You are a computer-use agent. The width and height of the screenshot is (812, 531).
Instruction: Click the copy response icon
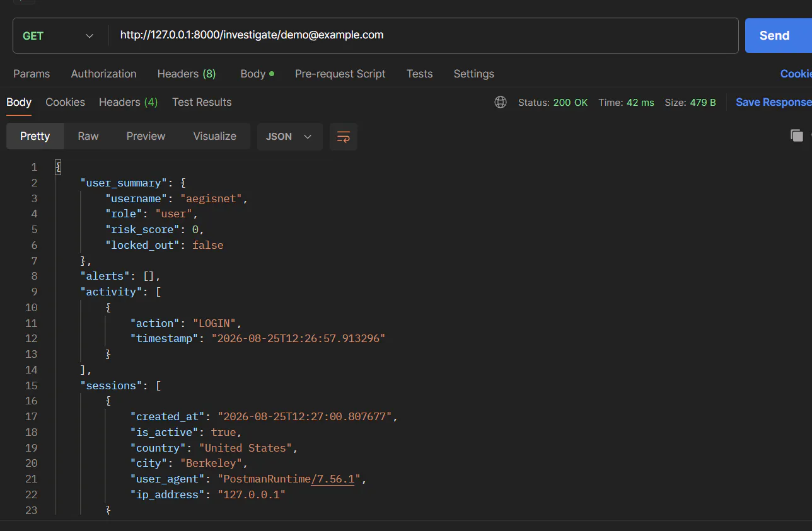[x=797, y=135]
